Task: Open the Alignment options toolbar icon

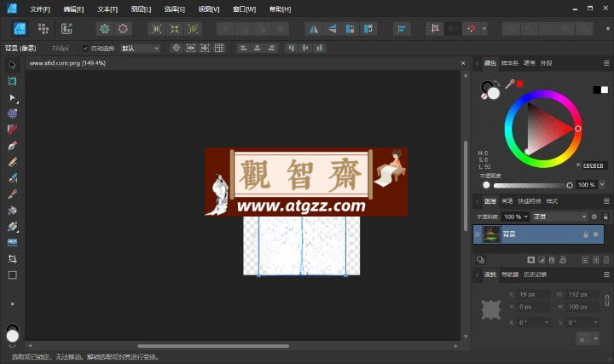Action: point(402,29)
